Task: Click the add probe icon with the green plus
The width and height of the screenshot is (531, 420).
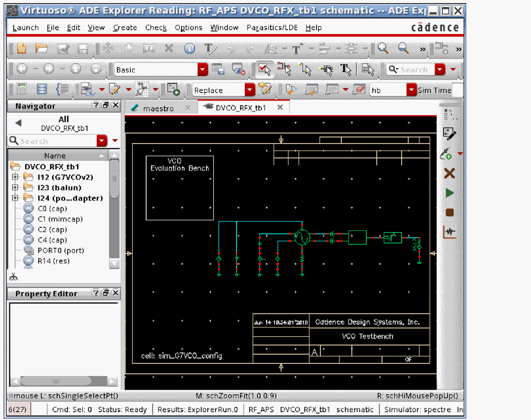Action: pyautogui.click(x=446, y=154)
